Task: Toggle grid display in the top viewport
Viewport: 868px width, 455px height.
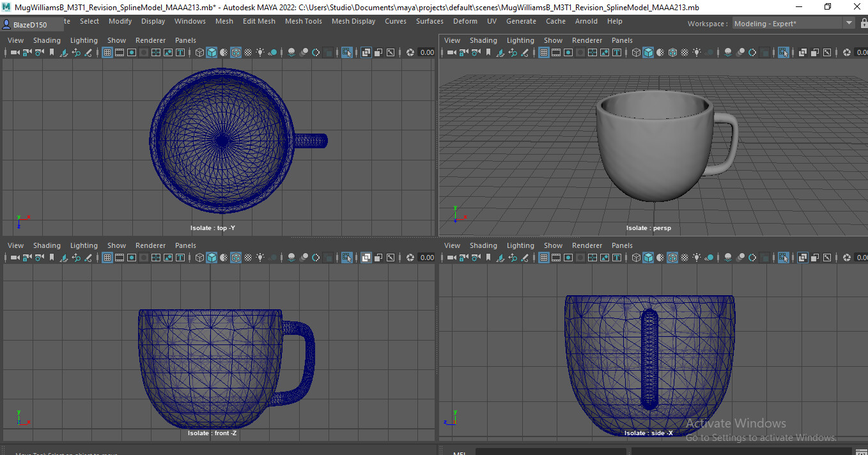Action: point(107,52)
